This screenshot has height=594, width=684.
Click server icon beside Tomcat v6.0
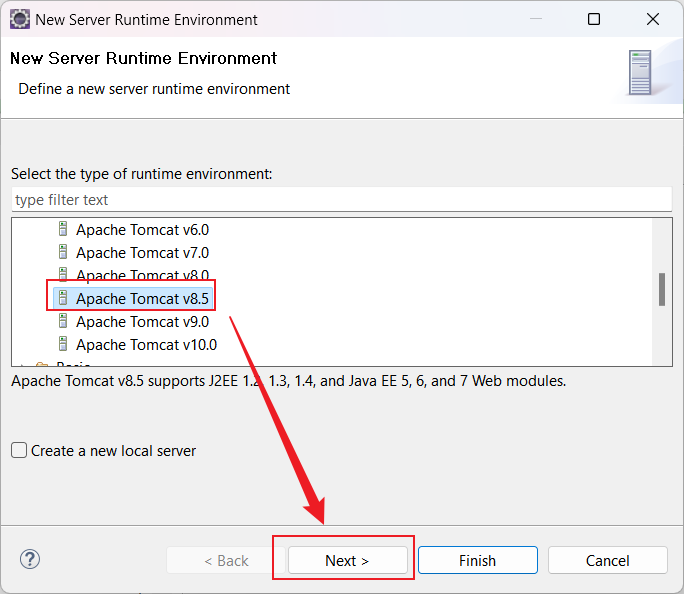[x=63, y=229]
